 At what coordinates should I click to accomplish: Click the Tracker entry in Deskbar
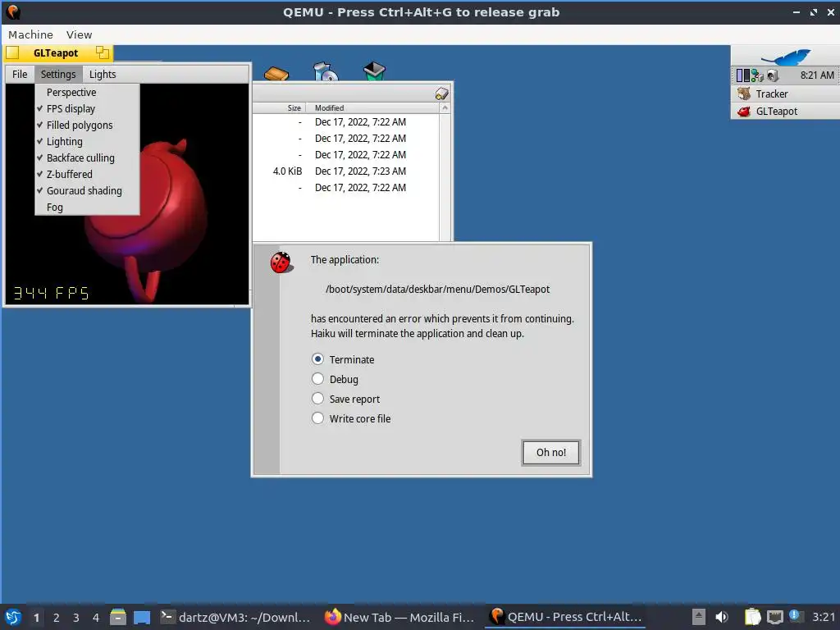(x=785, y=94)
